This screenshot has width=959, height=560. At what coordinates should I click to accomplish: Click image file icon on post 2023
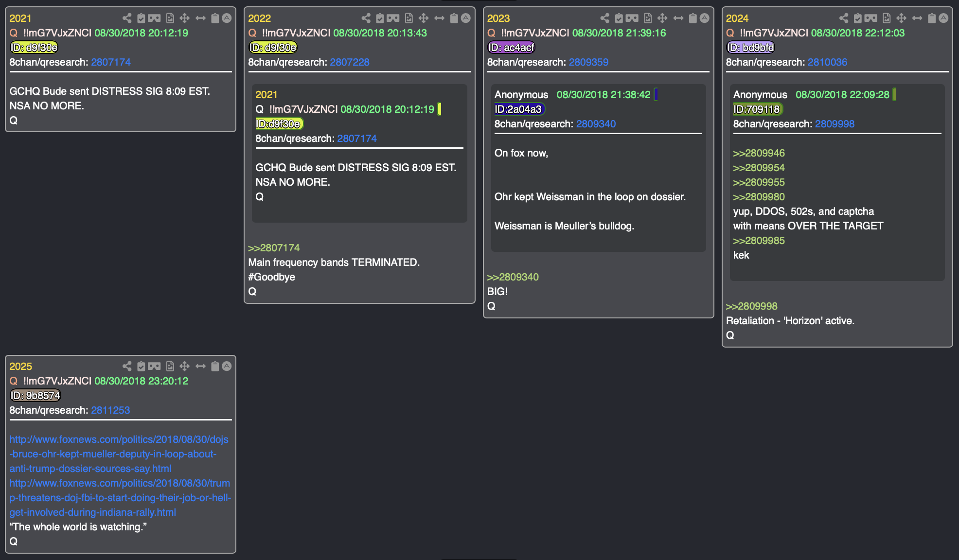[647, 18]
